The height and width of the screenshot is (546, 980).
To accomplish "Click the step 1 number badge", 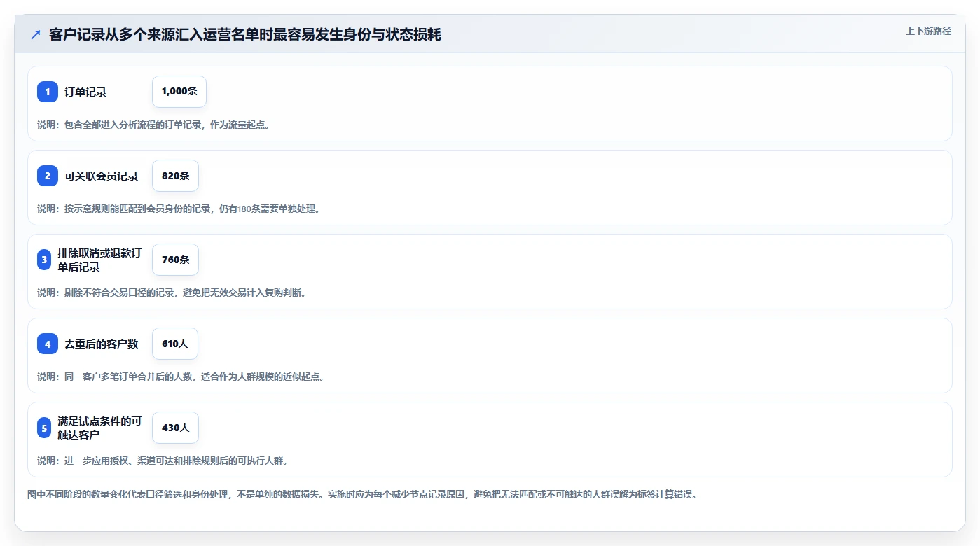I will tap(48, 92).
